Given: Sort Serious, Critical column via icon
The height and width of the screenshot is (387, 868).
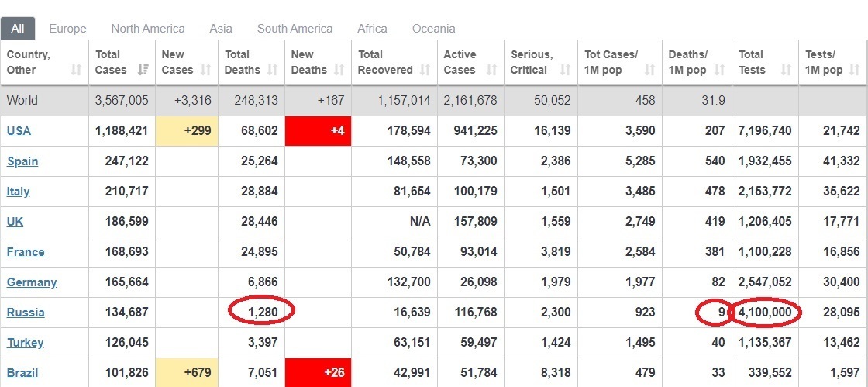Looking at the screenshot, I should (x=565, y=70).
